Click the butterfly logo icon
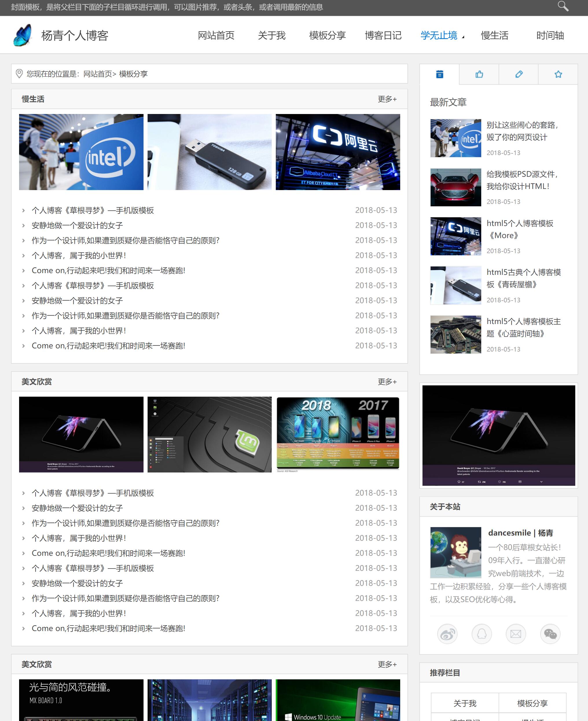 point(23,35)
